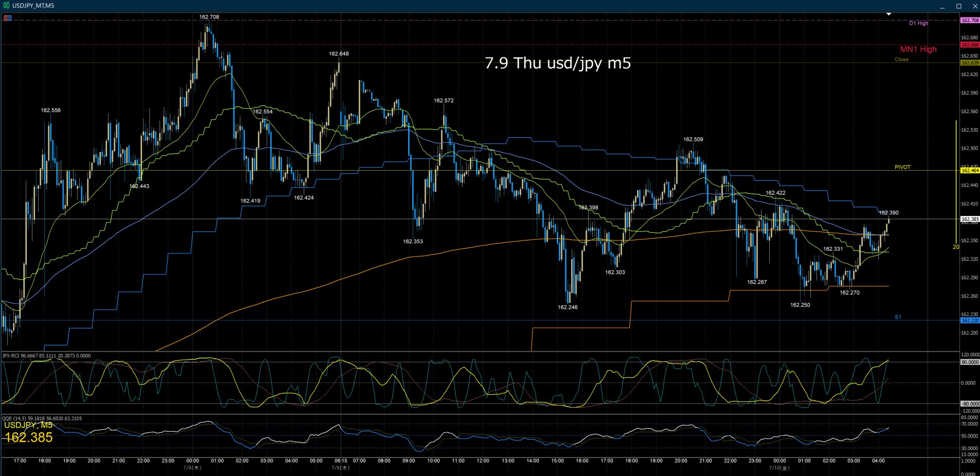
Task: Select the 162.246 swing low label
Action: (x=568, y=307)
